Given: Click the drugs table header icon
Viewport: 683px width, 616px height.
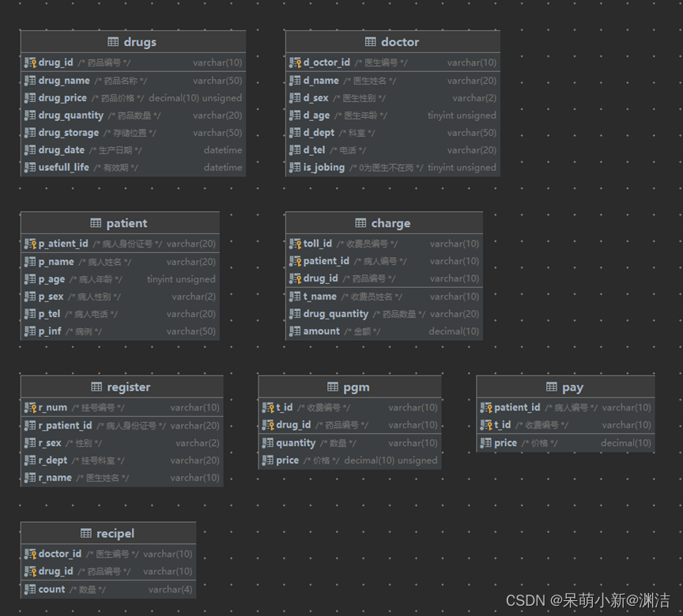Looking at the screenshot, I should coord(113,42).
